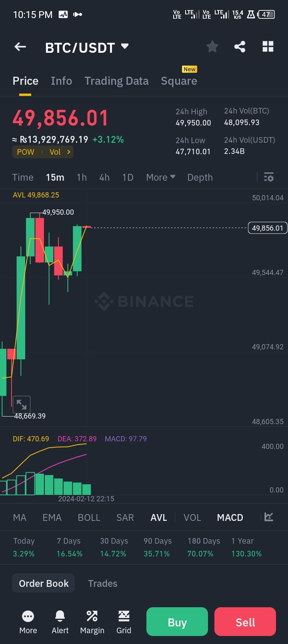The height and width of the screenshot is (644, 288).
Task: Open Grid trading tool
Action: 124,622
